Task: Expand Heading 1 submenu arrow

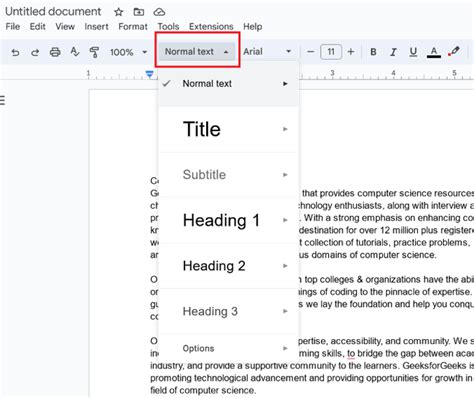Action: pos(285,220)
